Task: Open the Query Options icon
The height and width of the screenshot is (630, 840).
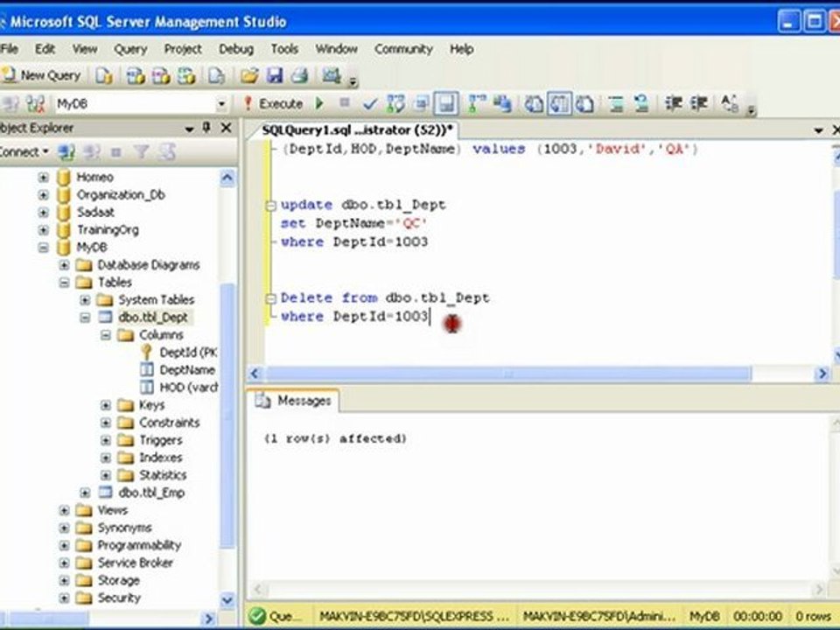Action: click(x=422, y=103)
